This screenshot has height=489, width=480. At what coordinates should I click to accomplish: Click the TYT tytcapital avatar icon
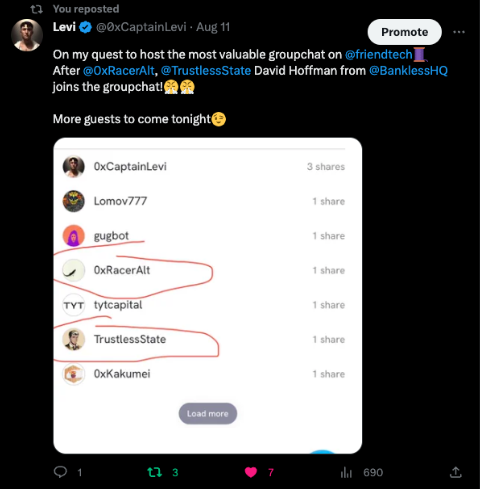click(74, 305)
